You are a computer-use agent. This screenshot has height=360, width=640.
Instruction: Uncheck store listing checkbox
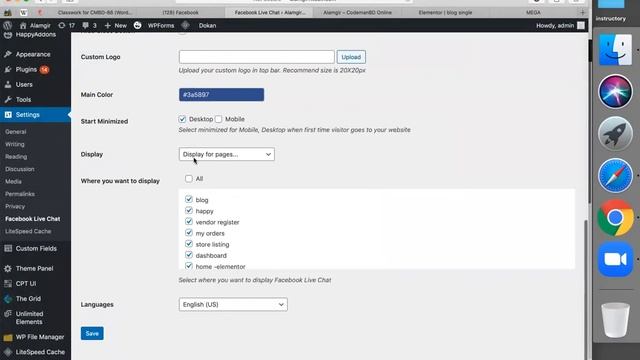[189, 244]
